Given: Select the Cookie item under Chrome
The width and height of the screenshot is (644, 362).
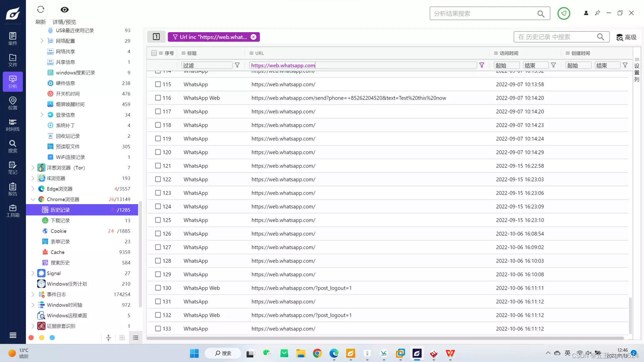Looking at the screenshot, I should 58,231.
